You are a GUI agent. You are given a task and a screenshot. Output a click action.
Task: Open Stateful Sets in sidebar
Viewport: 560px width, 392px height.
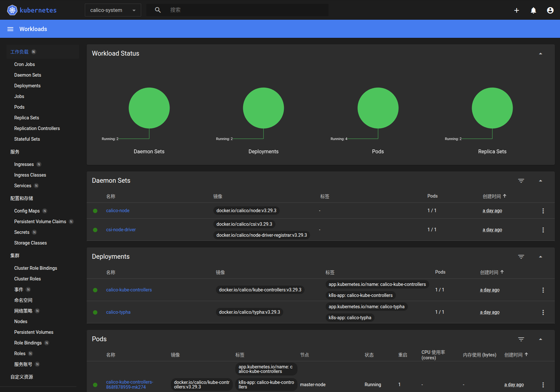pyautogui.click(x=27, y=139)
